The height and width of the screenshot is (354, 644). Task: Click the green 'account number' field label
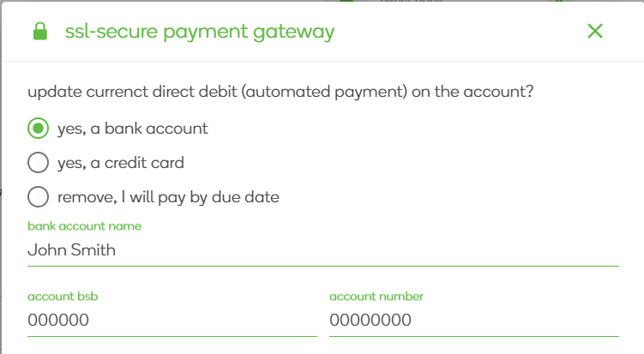click(x=376, y=296)
